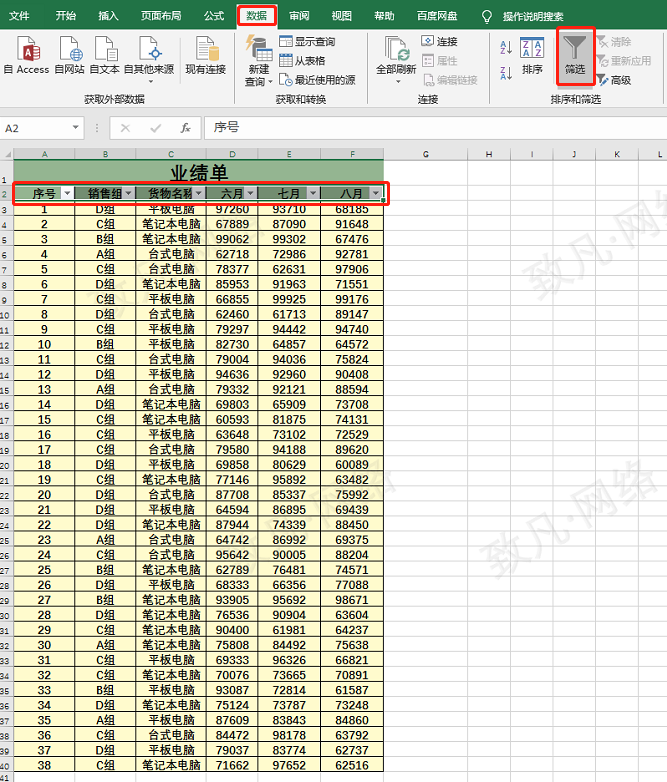Select row 10 header
Viewport: 667px width, 782px height.
(5, 315)
